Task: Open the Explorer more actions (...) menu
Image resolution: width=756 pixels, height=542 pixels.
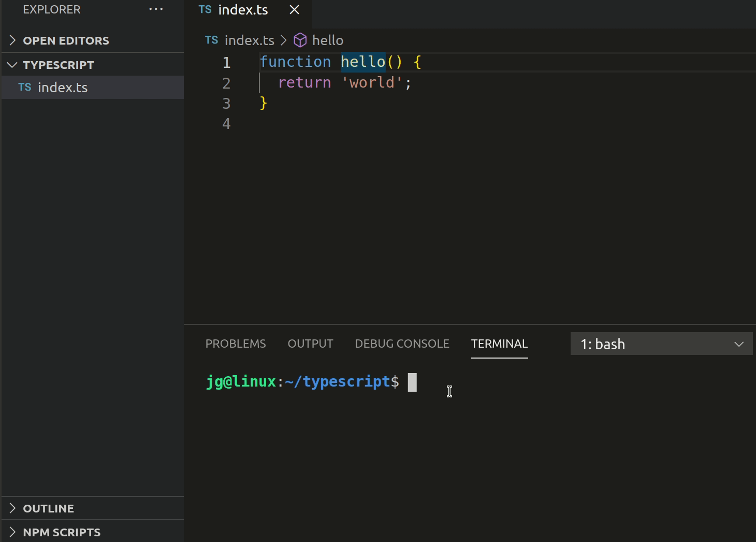Action: pyautogui.click(x=156, y=8)
